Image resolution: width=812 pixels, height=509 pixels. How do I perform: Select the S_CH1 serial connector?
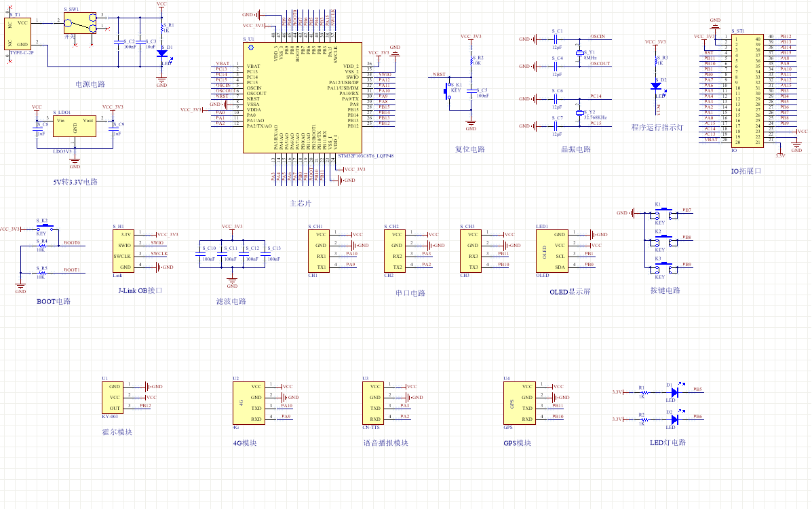pyautogui.click(x=318, y=251)
